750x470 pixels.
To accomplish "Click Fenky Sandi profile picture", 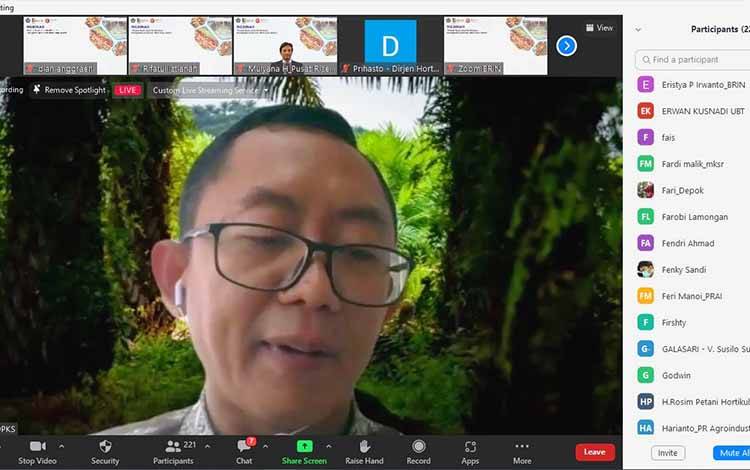I will point(645,270).
